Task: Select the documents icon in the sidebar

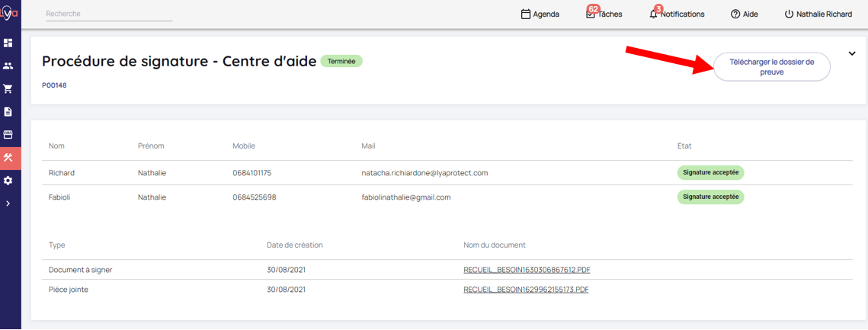Action: [8, 112]
